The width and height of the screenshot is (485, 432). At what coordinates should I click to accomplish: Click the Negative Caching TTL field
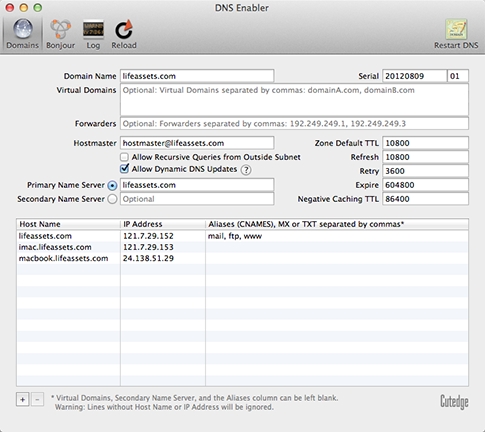click(x=425, y=199)
